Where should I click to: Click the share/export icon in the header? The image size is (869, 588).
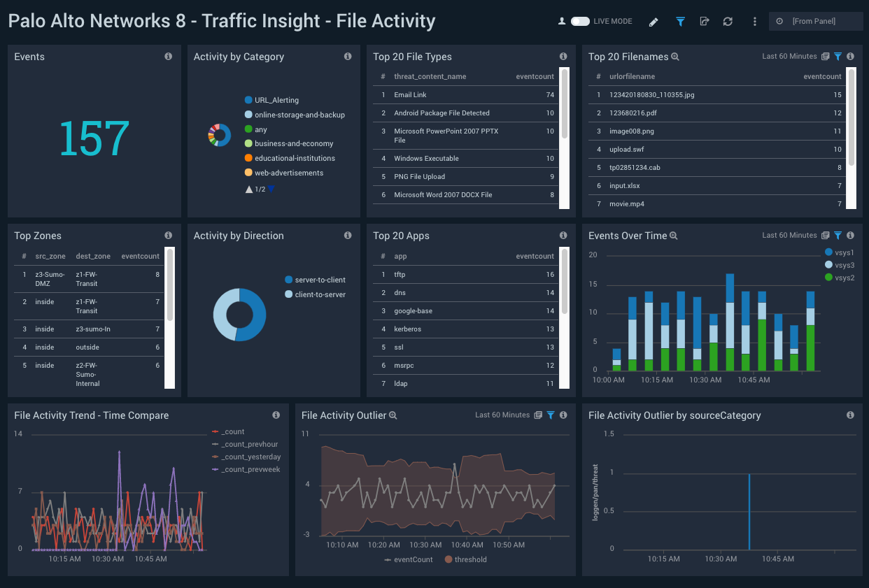(x=704, y=22)
